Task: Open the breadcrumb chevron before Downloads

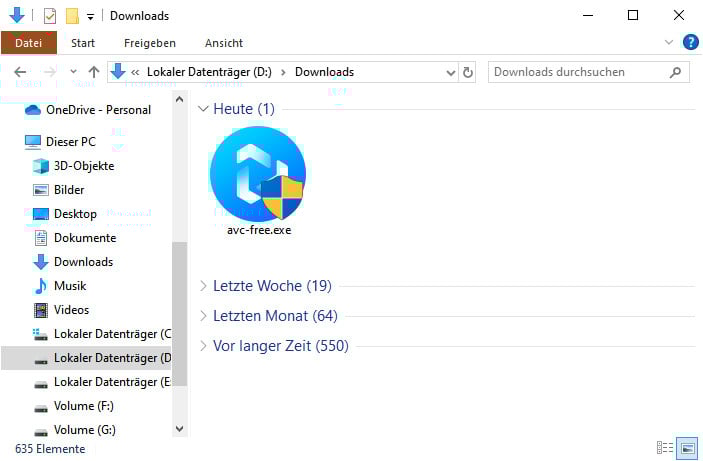Action: (283, 72)
